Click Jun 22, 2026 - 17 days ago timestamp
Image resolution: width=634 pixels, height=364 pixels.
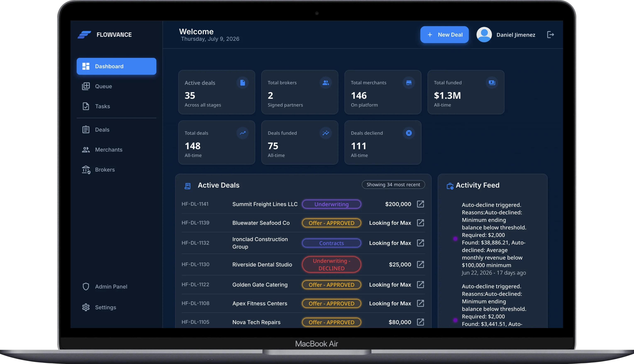[x=494, y=273]
